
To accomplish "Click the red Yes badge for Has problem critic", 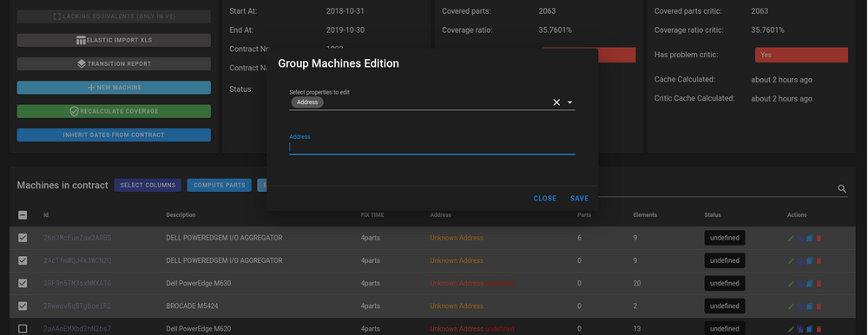I will click(801, 55).
